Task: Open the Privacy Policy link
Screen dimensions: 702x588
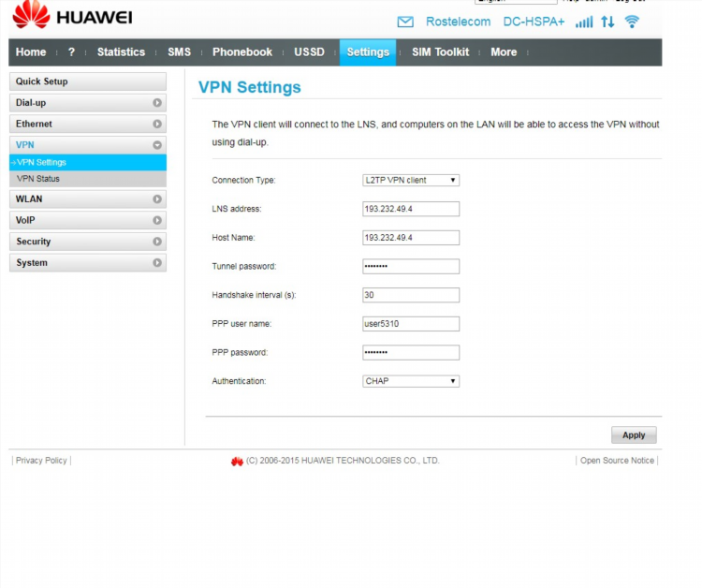Action: point(41,461)
